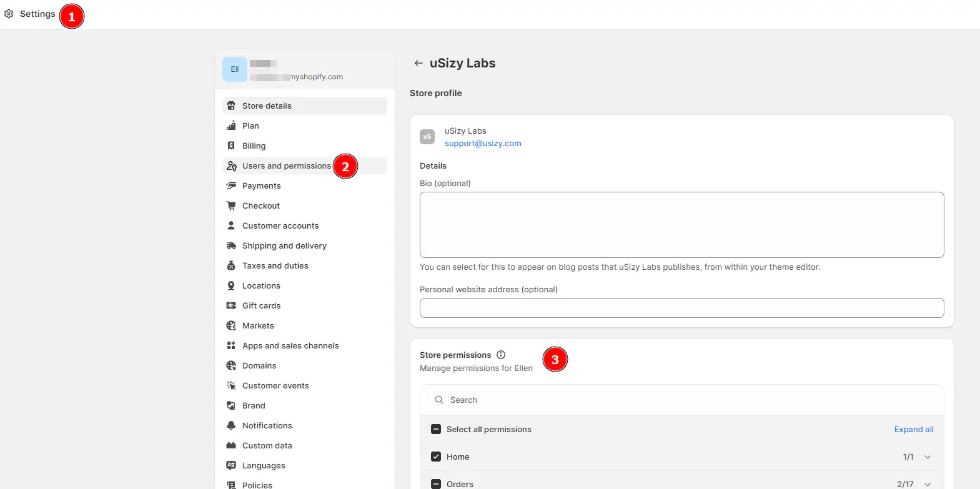
Task: Click the Notifications bell icon
Action: 231,425
